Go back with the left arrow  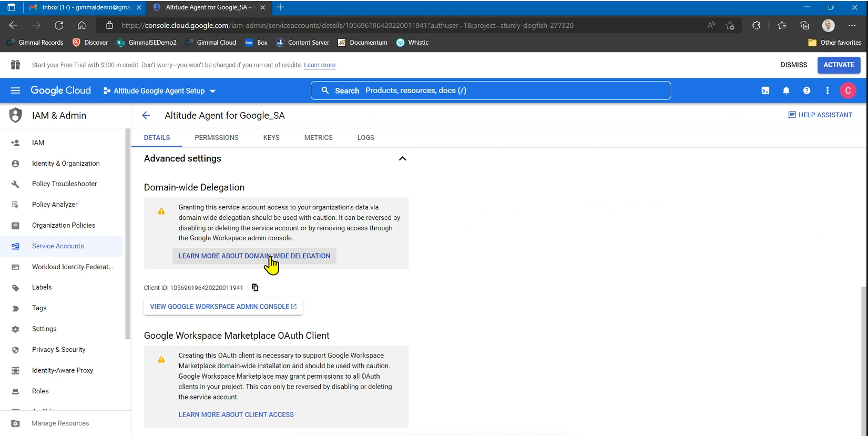coord(146,116)
